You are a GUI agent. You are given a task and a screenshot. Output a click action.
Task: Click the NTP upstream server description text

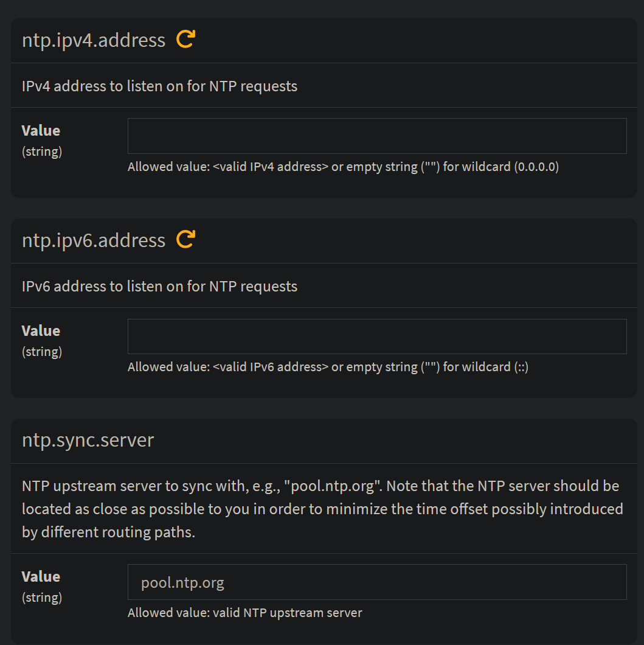point(322,508)
